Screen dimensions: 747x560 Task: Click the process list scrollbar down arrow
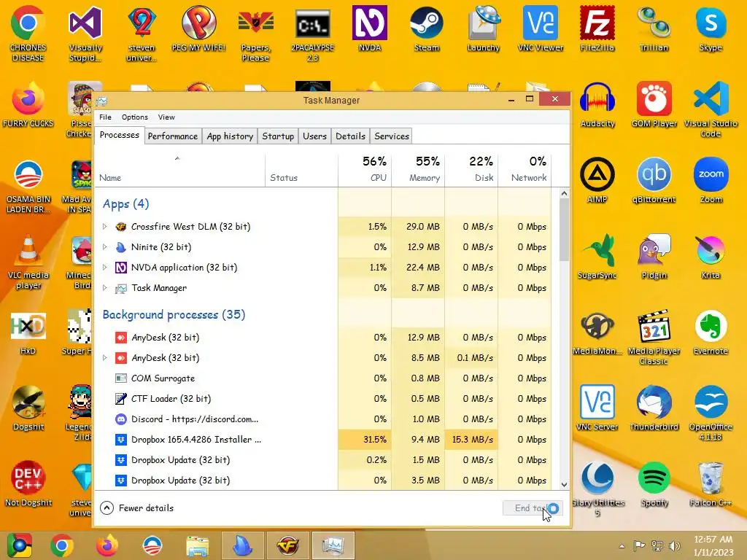564,485
